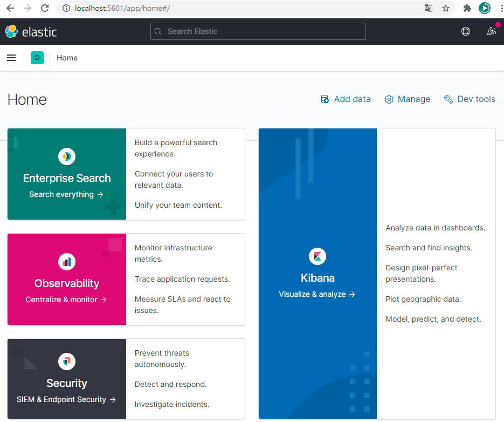Viewport: 504px width, 422px height.
Task: Click the Observability logo icon
Action: (67, 262)
